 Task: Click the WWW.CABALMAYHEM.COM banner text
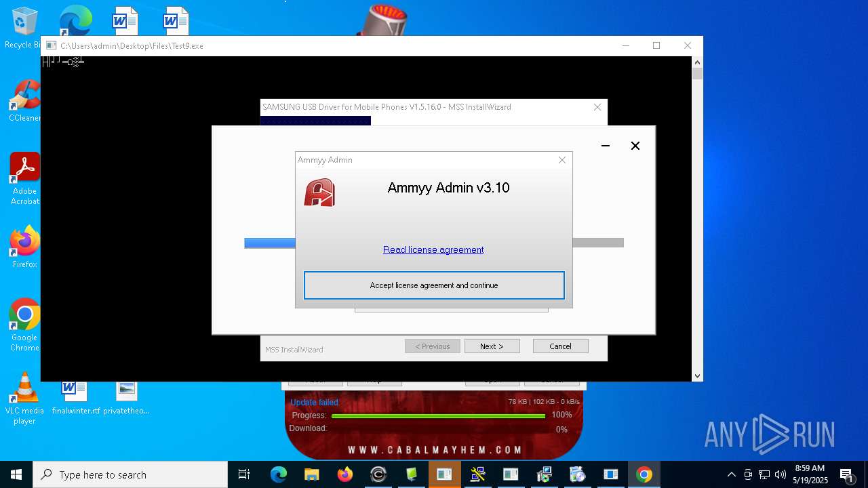435,450
